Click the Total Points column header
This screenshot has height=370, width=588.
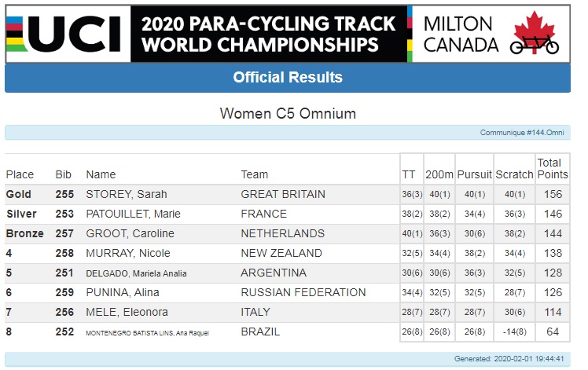point(553,169)
